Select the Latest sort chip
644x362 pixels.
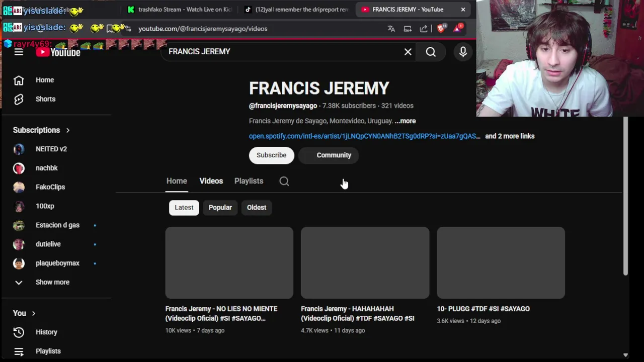click(x=184, y=208)
